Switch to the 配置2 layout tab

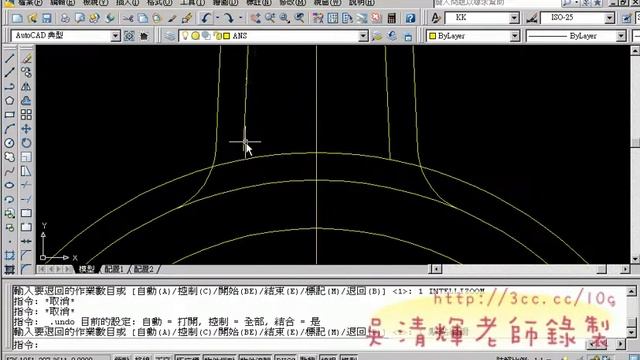(x=144, y=269)
